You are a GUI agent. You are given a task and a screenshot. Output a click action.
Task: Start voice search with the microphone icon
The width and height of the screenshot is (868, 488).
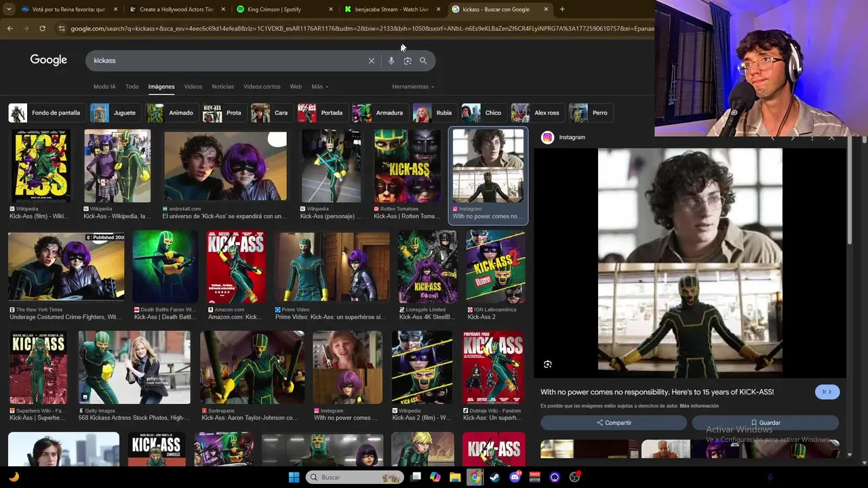(391, 61)
